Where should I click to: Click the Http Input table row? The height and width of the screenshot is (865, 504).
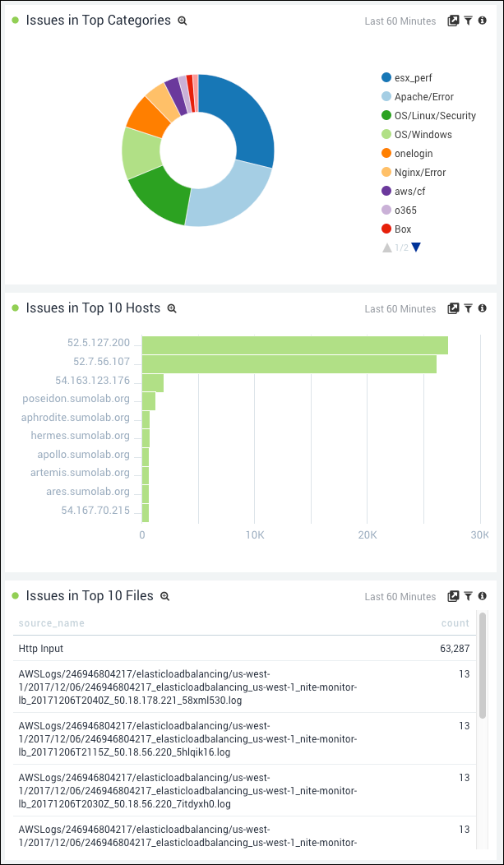(243, 649)
